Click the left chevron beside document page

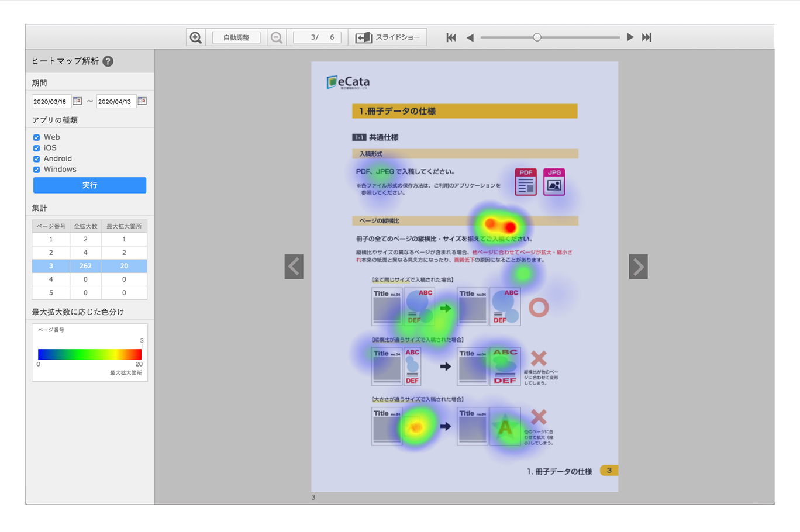click(x=294, y=267)
